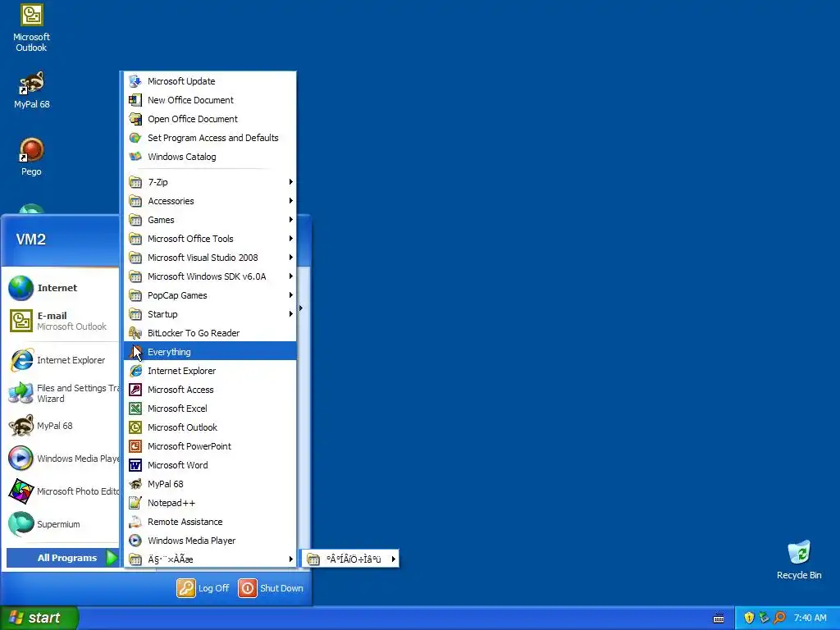Open the MyPal 68 desktop shortcut
Viewport: 840px width, 630px height.
(x=31, y=90)
